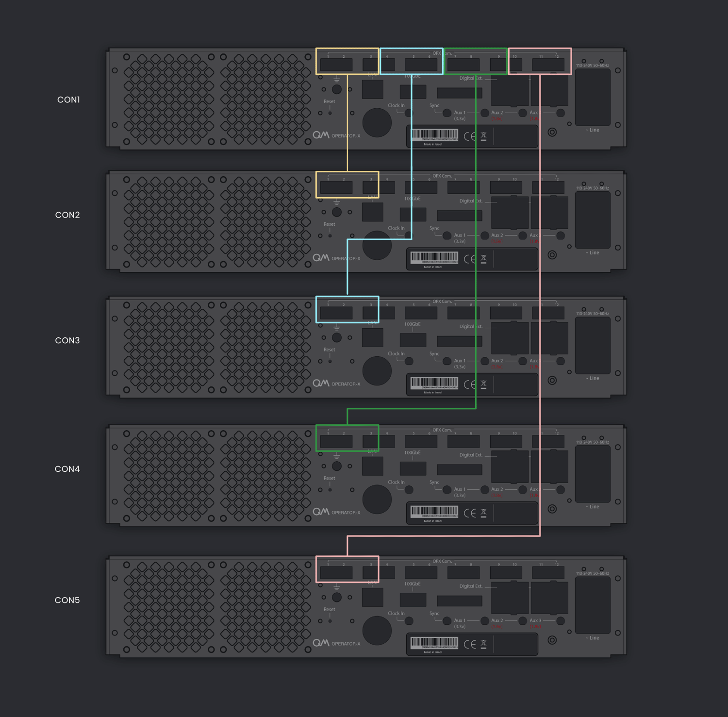Viewport: 728px width, 717px height.
Task: Click the CON1 label
Action: 68,100
